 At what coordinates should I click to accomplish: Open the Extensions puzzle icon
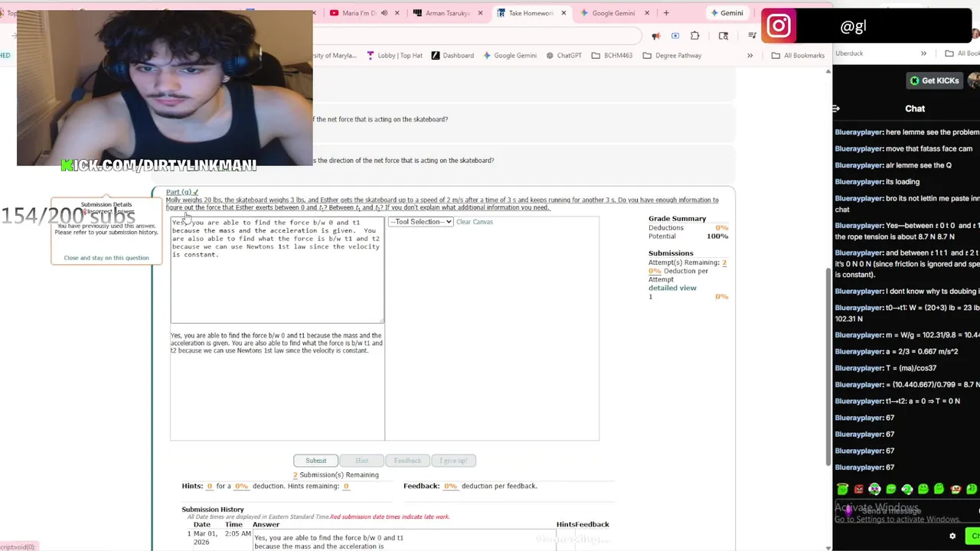coord(695,36)
